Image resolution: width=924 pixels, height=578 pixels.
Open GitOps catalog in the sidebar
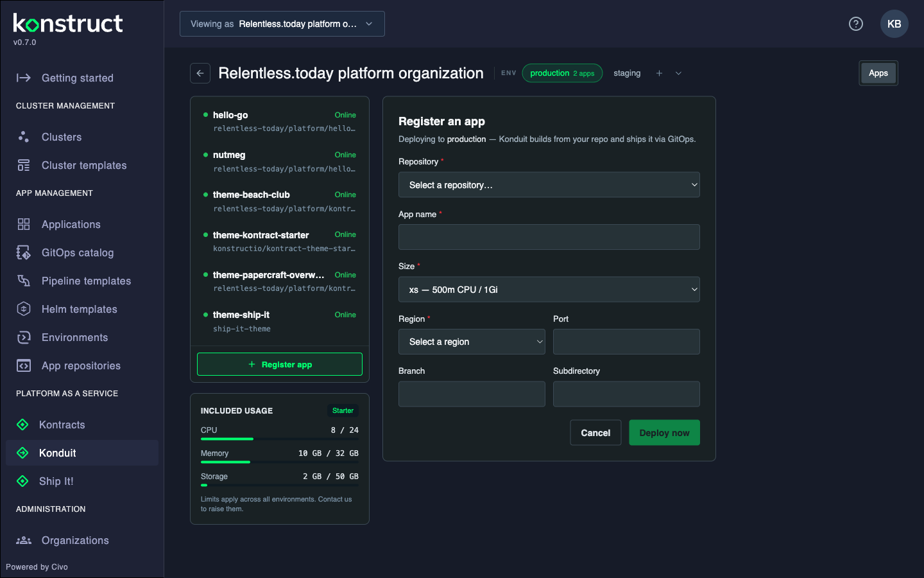82,252
